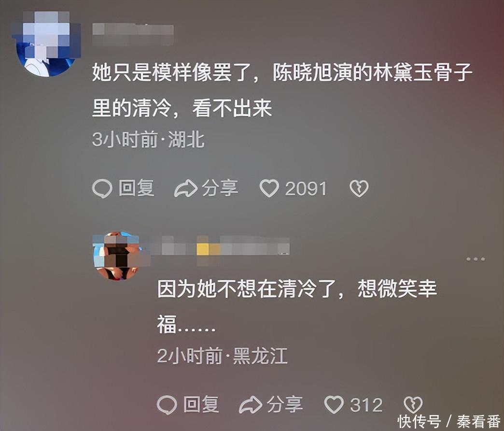504x431 pixels.
Task: Click 分享 text under the Heilongjiang reply
Action: [x=285, y=404]
